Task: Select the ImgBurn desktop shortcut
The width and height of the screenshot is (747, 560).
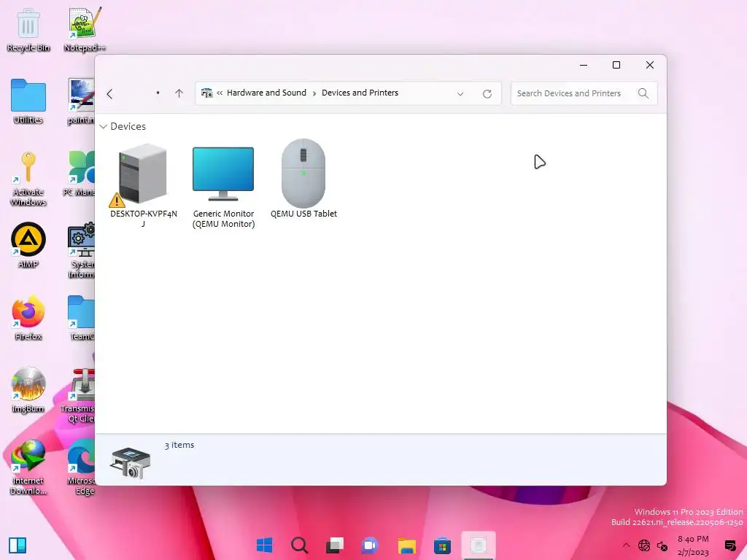Action: tap(28, 391)
